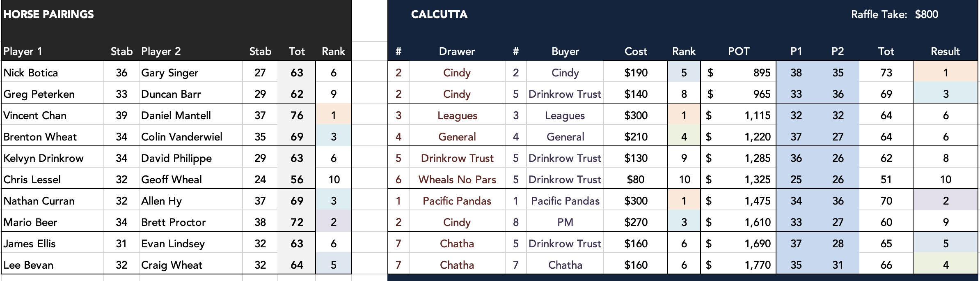The width and height of the screenshot is (980, 281).
Task: Select Pacific Pandas in the Buyer column
Action: [x=565, y=201]
